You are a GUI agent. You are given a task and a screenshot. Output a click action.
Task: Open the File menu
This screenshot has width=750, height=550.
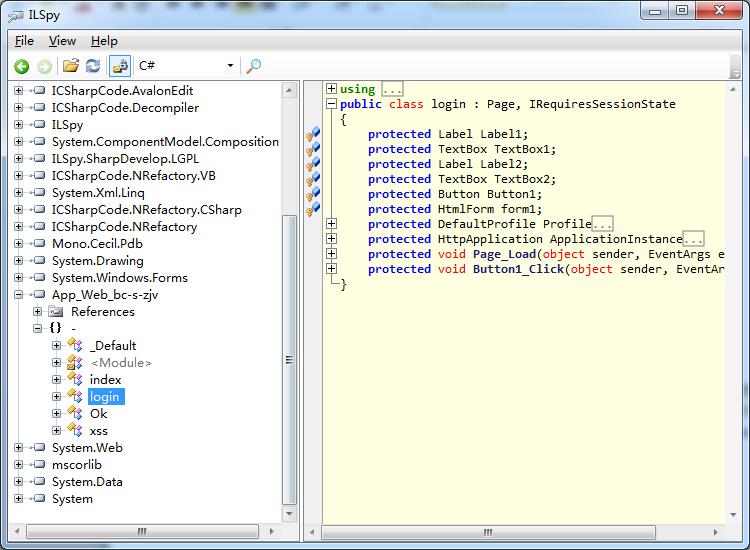(24, 41)
